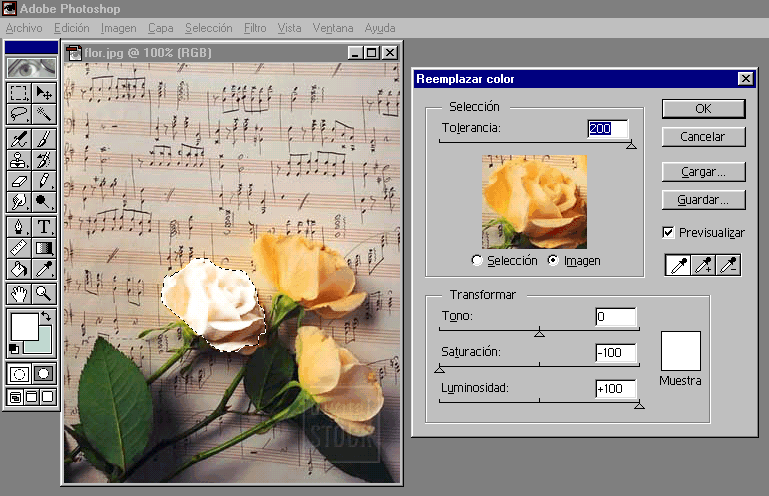Select the Paint Bucket tool
769x496 pixels.
[x=19, y=268]
